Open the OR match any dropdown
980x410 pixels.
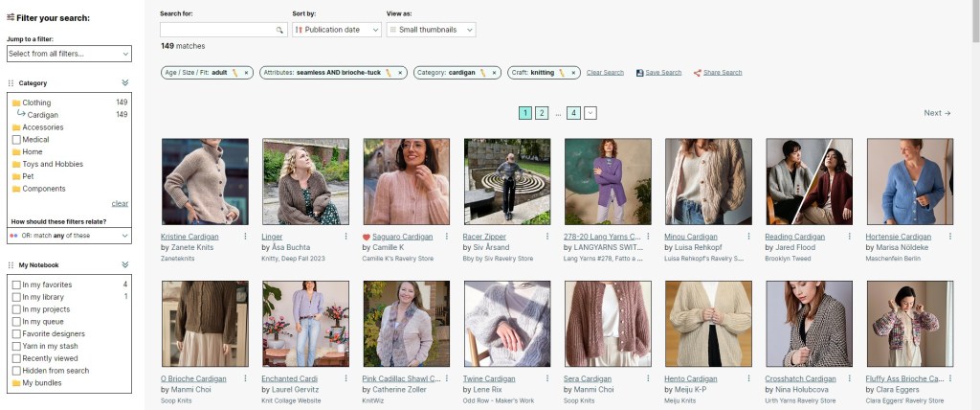point(69,236)
